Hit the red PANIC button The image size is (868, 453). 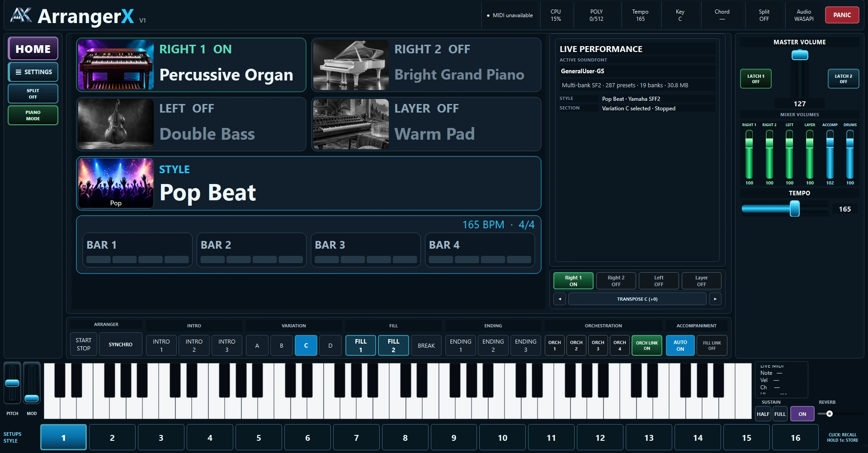tap(842, 15)
